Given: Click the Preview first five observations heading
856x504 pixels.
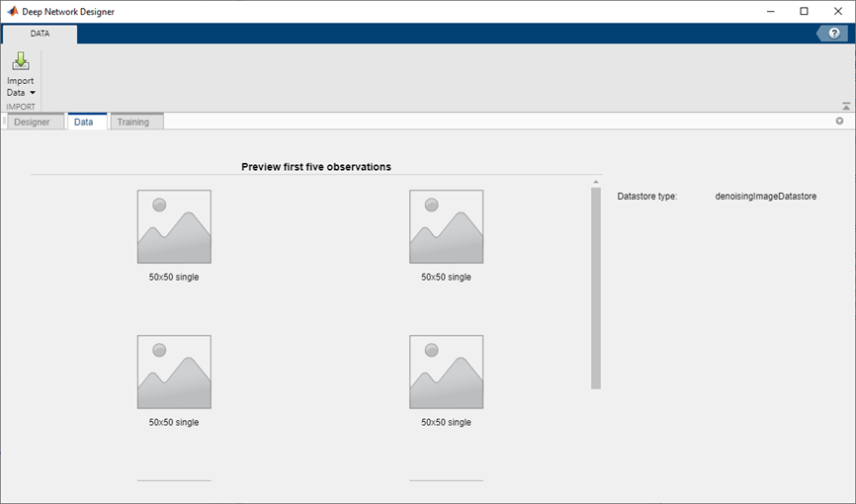Looking at the screenshot, I should click(x=316, y=167).
